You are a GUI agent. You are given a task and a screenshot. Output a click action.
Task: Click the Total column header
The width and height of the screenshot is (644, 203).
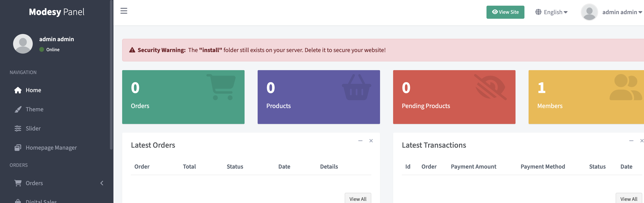coord(189,167)
